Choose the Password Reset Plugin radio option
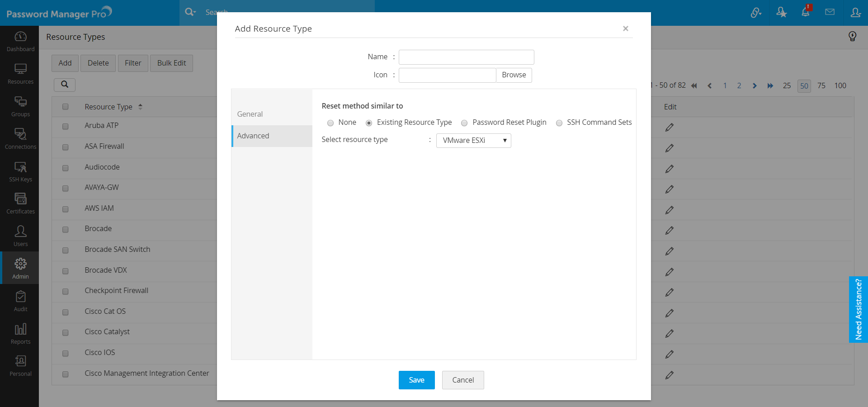This screenshot has height=407, width=868. pyautogui.click(x=464, y=123)
